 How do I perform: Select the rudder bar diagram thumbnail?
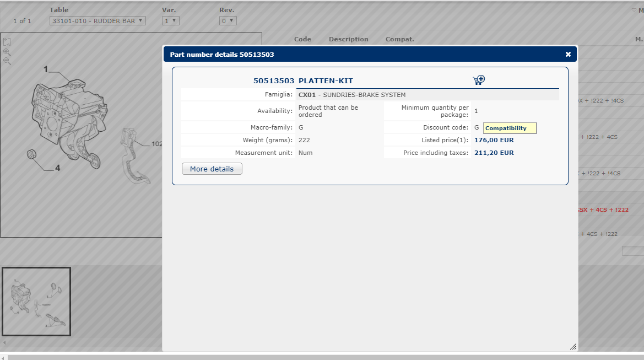click(x=36, y=302)
